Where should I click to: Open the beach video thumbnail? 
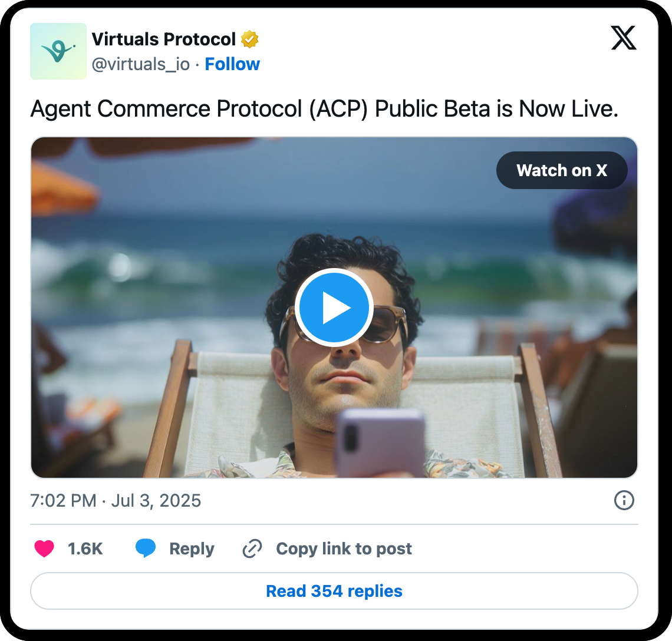(334, 307)
